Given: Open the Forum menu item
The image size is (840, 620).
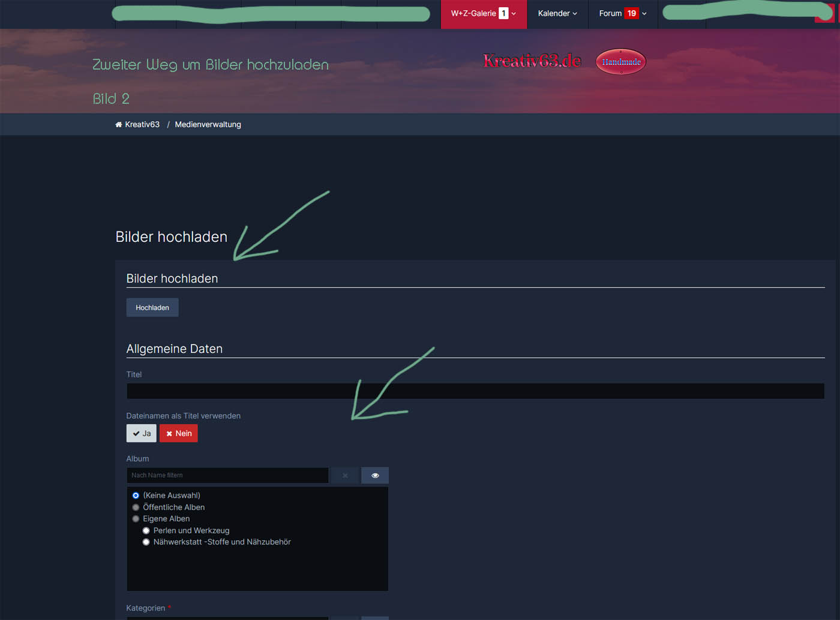Looking at the screenshot, I should coord(610,13).
